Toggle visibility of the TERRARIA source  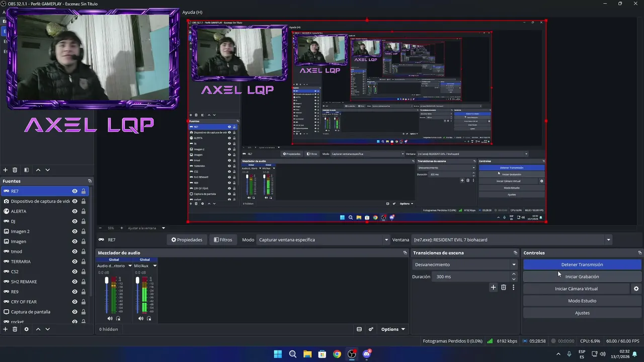[74, 261]
